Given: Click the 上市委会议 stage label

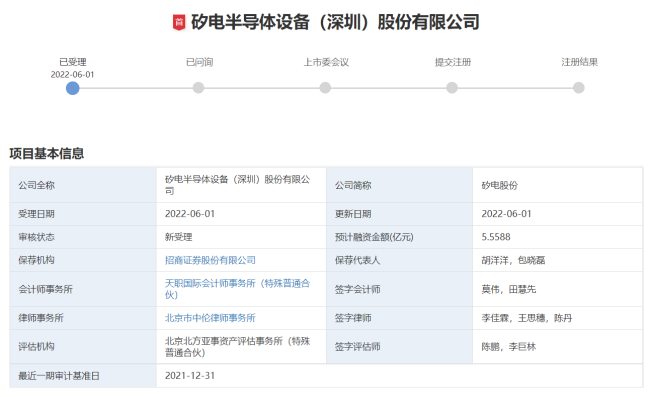Looking at the screenshot, I should click(x=326, y=62).
